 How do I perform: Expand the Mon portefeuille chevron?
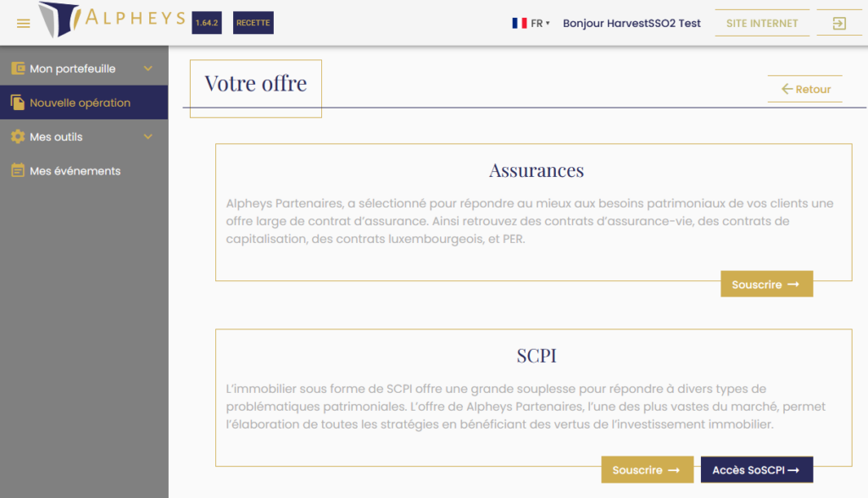(x=148, y=69)
